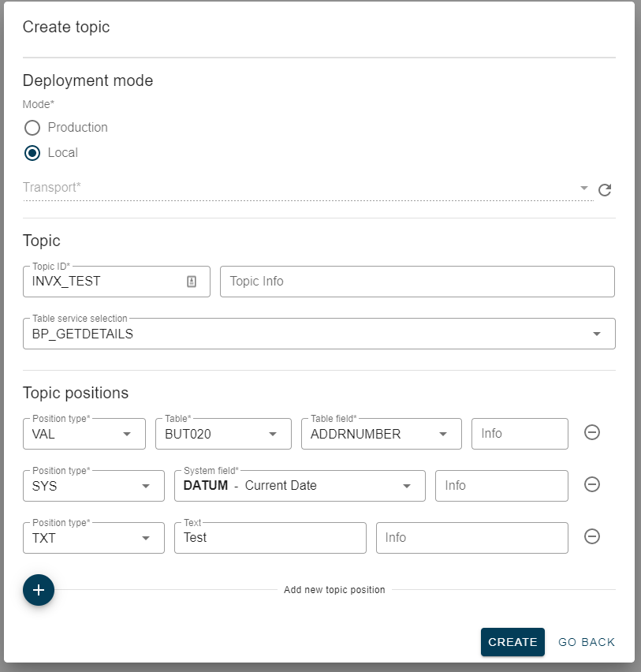Click the plus button to add topic position
Image resolution: width=641 pixels, height=672 pixels.
39,590
